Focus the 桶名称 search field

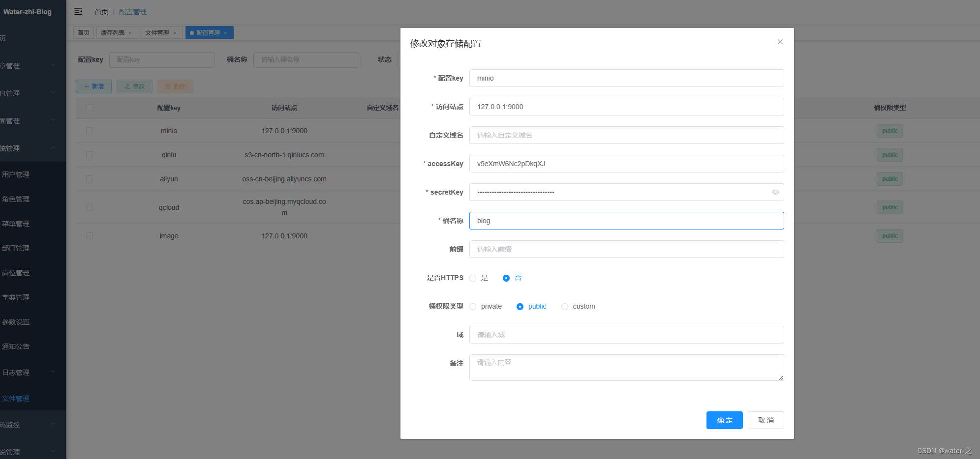coord(306,60)
